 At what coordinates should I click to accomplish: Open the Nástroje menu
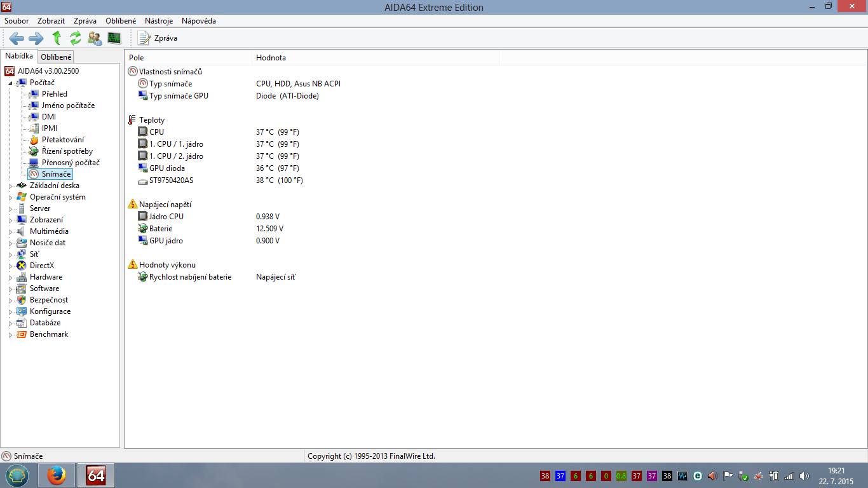pos(159,21)
